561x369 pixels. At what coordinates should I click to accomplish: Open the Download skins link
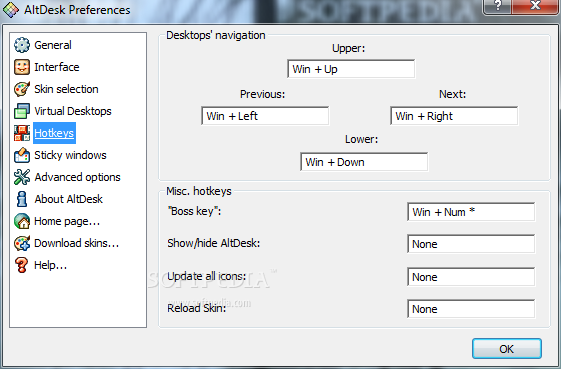click(x=76, y=243)
